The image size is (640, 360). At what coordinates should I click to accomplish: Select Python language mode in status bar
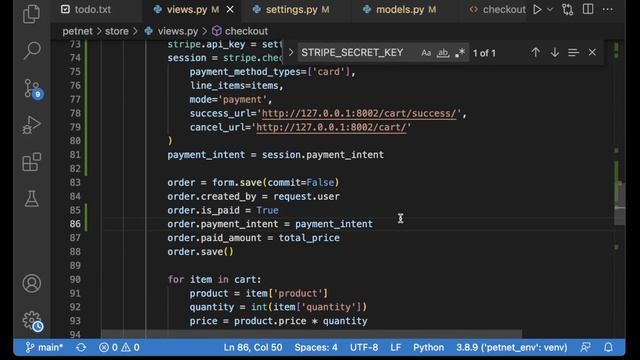[428, 347]
